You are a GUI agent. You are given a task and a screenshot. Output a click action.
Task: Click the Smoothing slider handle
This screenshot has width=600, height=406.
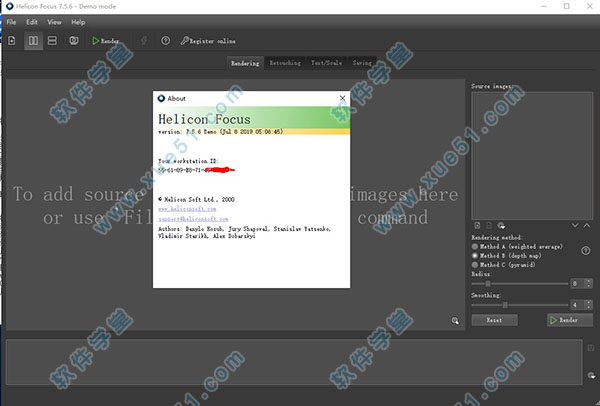coord(505,305)
